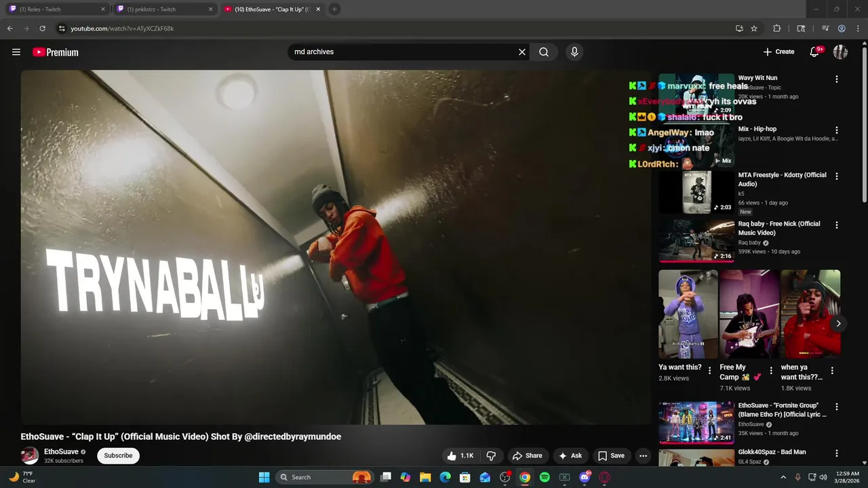This screenshot has height=488, width=868.
Task: Open options for Ya want this short
Action: tap(710, 371)
